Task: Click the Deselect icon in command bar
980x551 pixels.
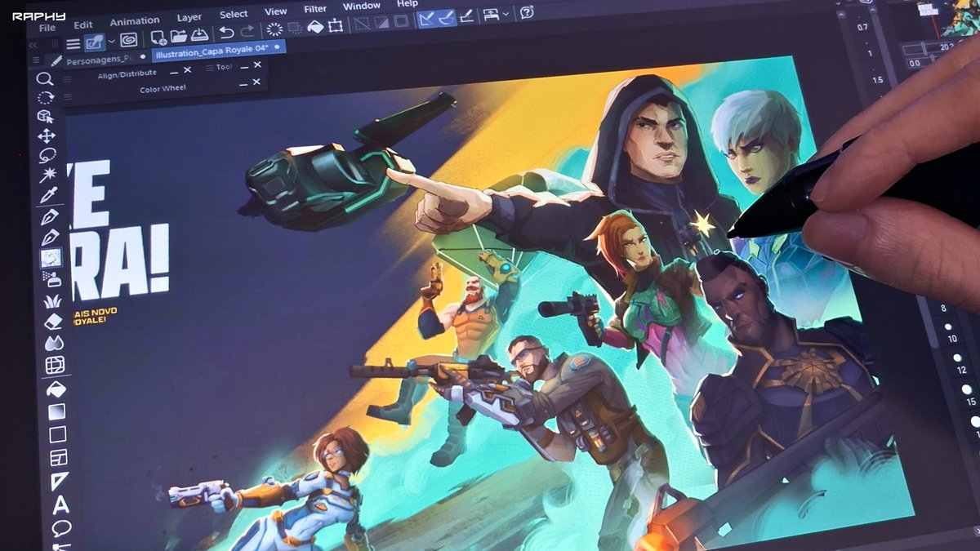Action: click(361, 24)
